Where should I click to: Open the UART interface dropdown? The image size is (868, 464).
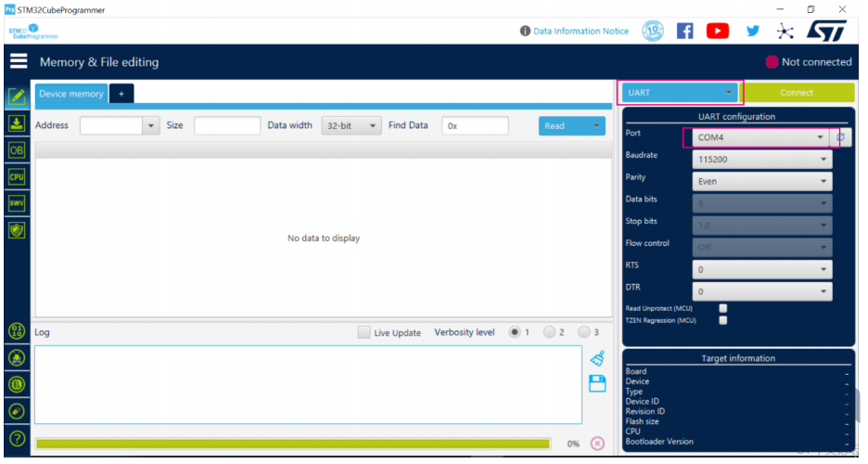[x=681, y=93]
